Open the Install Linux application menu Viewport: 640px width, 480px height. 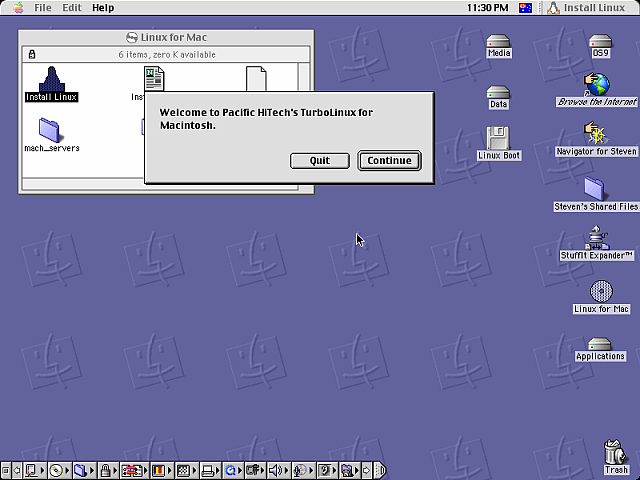pos(586,7)
